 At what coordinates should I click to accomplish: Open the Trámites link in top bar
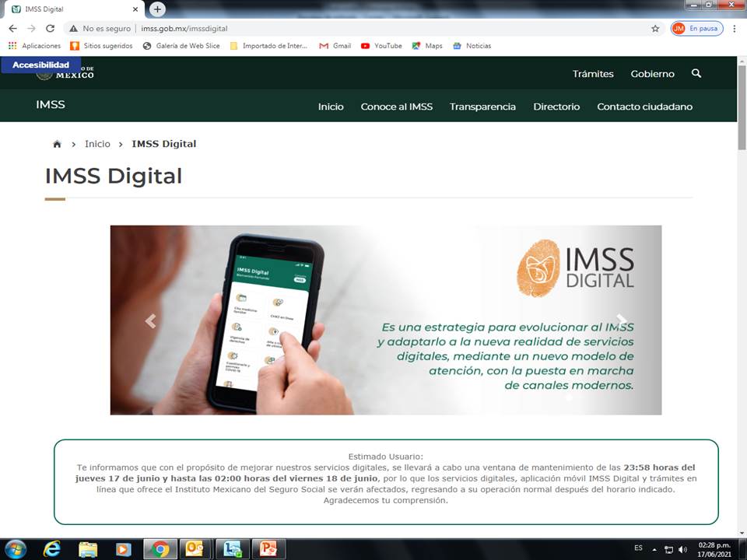tap(593, 74)
